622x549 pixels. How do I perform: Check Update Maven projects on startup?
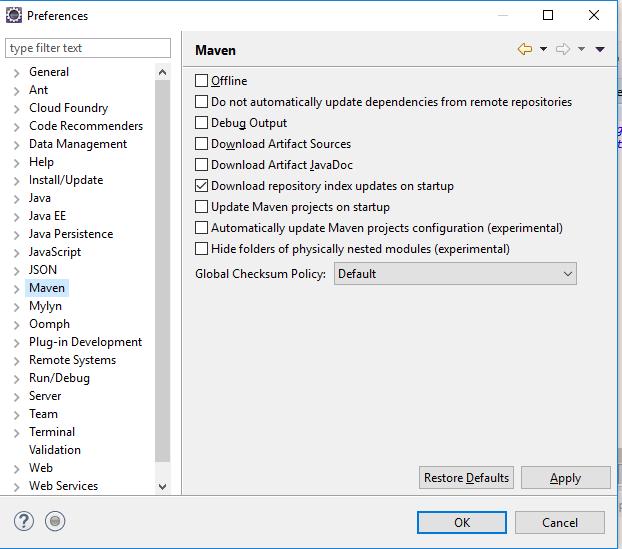pyautogui.click(x=201, y=207)
